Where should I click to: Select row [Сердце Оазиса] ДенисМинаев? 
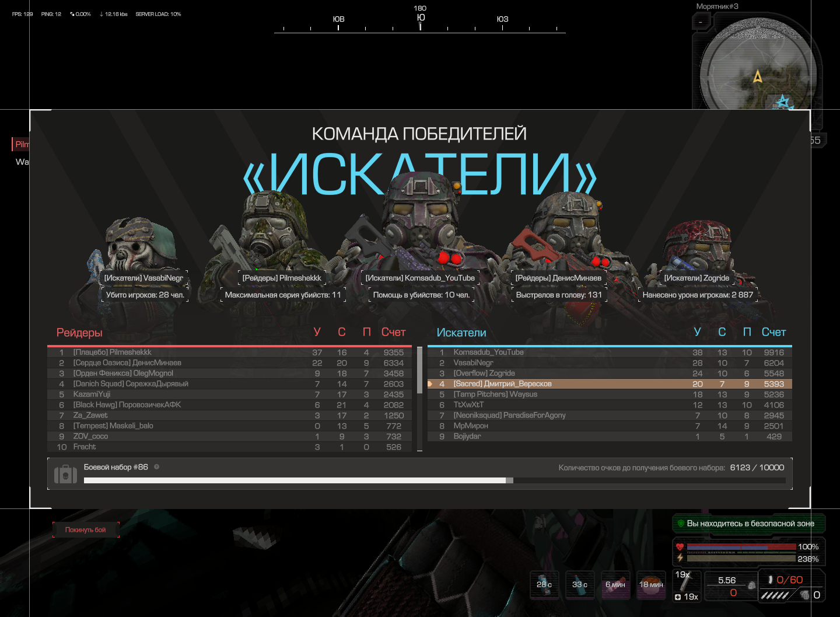coord(230,363)
